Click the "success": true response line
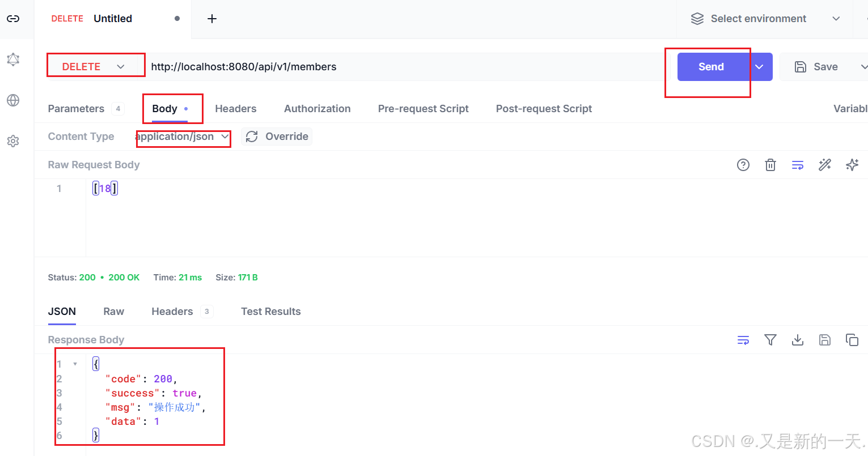The height and width of the screenshot is (456, 868). coord(154,393)
